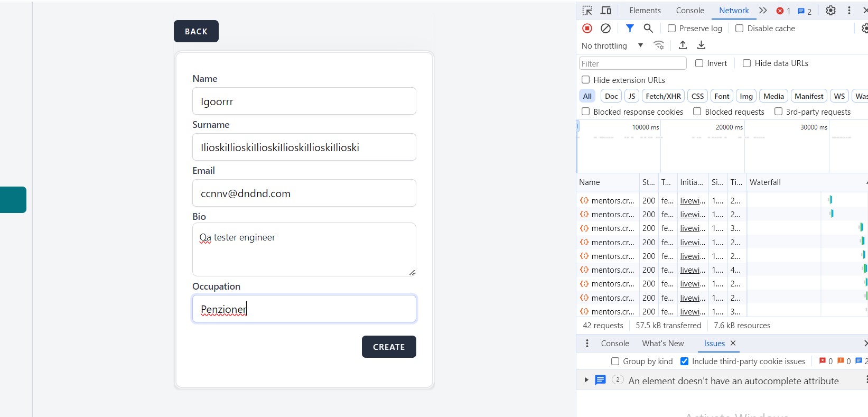Screen dimensions: 868x417
Task: Click the inspect element picker icon
Action: click(x=587, y=11)
